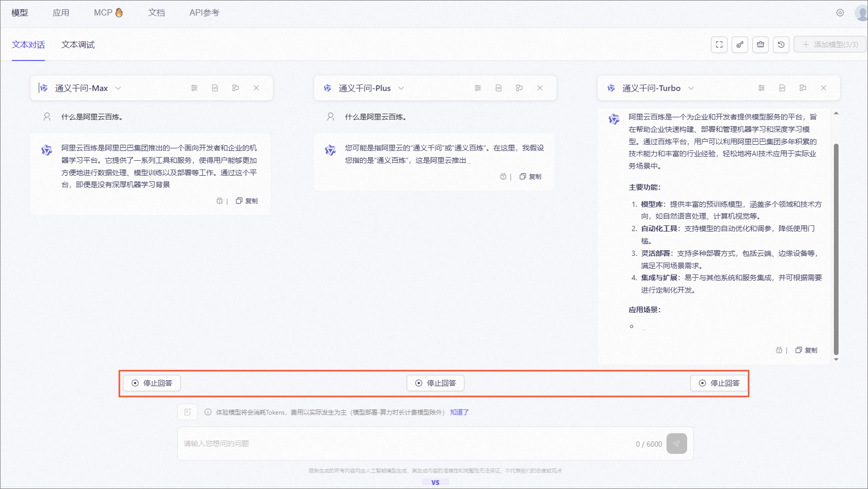
Task: Click the debug bug icon under 通义千问-Max reply
Action: pyautogui.click(x=220, y=201)
